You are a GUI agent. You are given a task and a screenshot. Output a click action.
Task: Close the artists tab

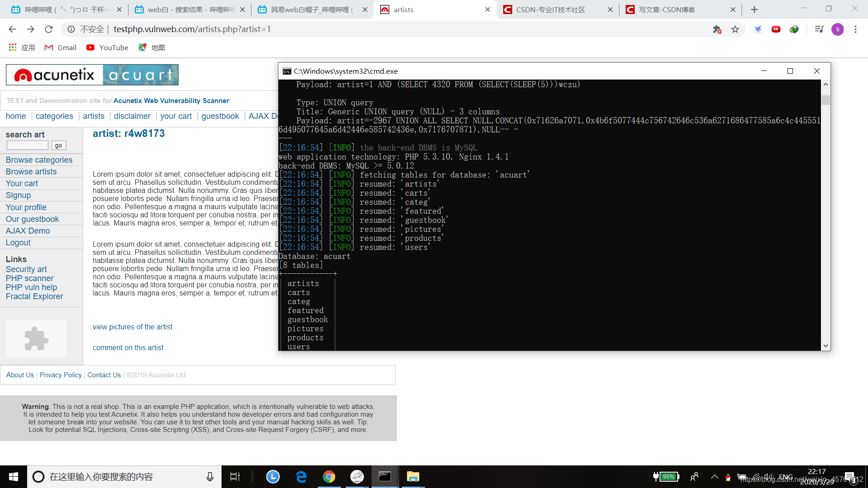tap(487, 9)
